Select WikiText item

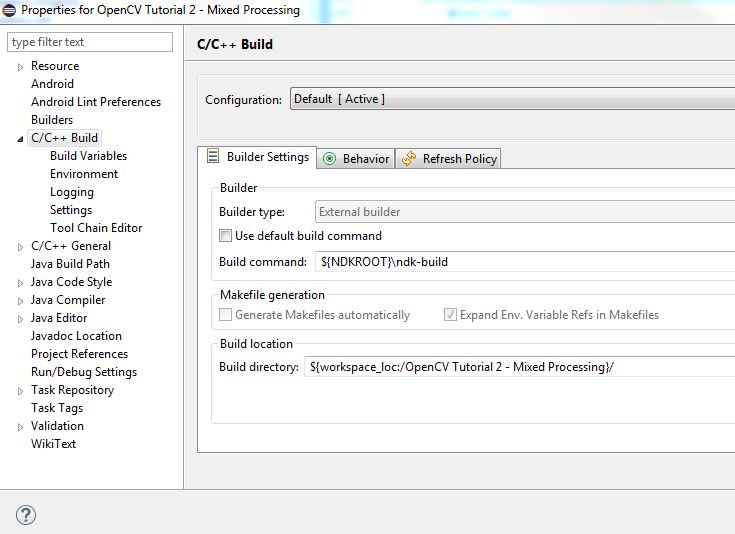click(x=53, y=444)
